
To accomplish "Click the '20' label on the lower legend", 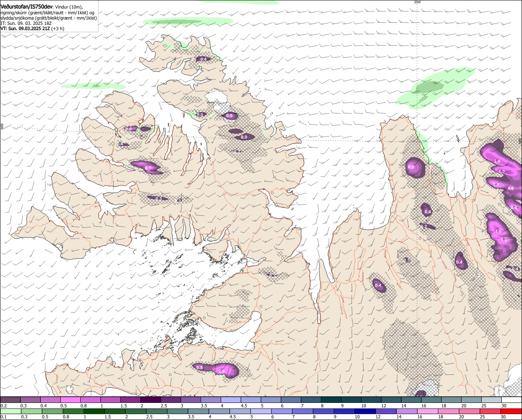I will click(461, 417).
